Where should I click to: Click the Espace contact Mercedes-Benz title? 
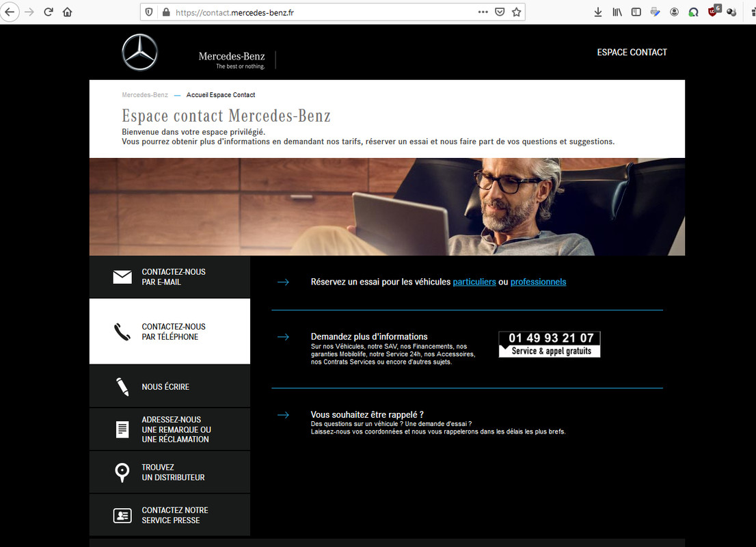pos(226,116)
